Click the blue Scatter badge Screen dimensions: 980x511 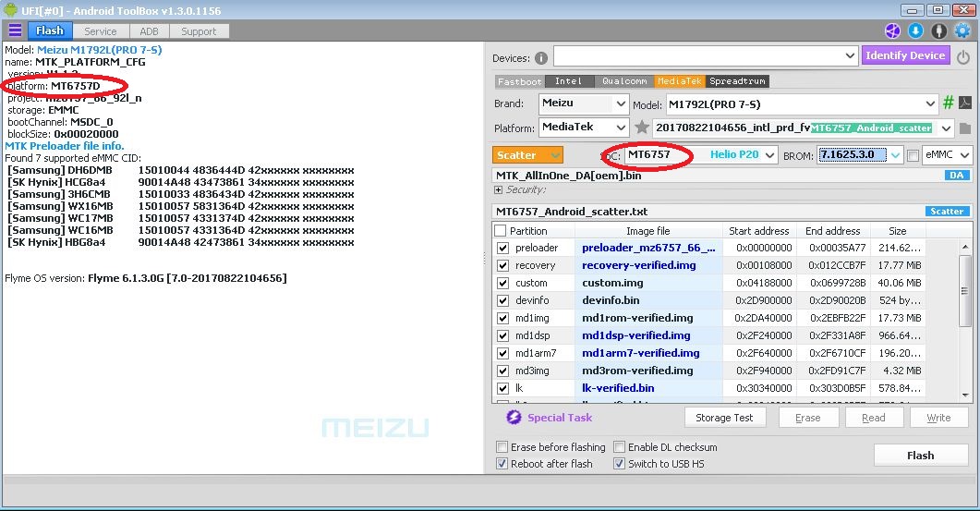tap(948, 212)
